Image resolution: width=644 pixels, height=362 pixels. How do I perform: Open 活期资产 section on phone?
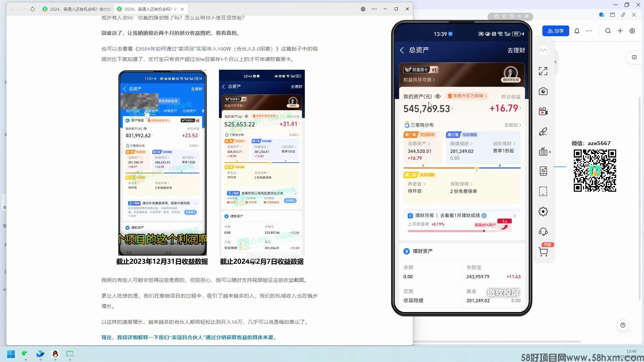[x=419, y=143]
